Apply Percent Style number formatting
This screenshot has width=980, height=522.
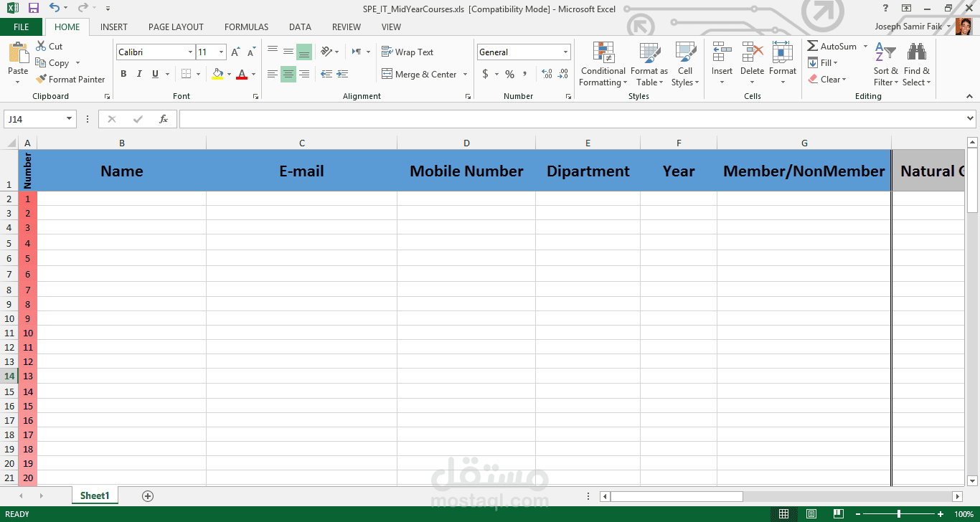[509, 73]
